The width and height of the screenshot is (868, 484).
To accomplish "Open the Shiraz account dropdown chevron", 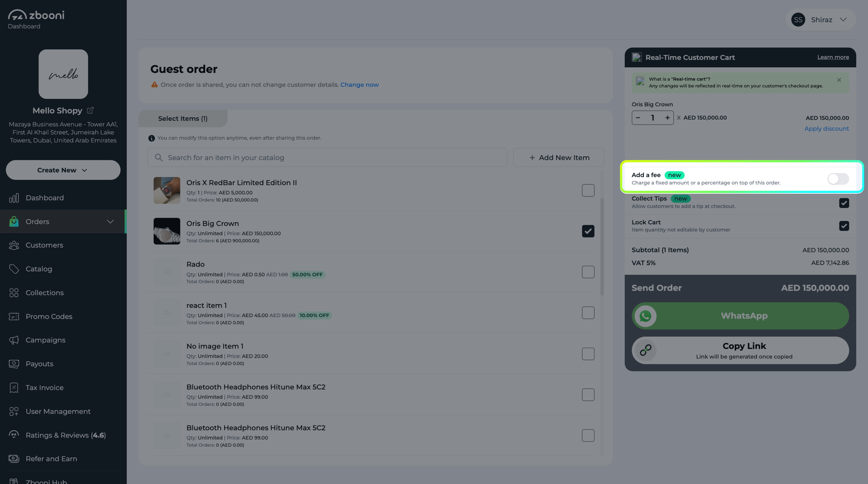I will click(843, 20).
